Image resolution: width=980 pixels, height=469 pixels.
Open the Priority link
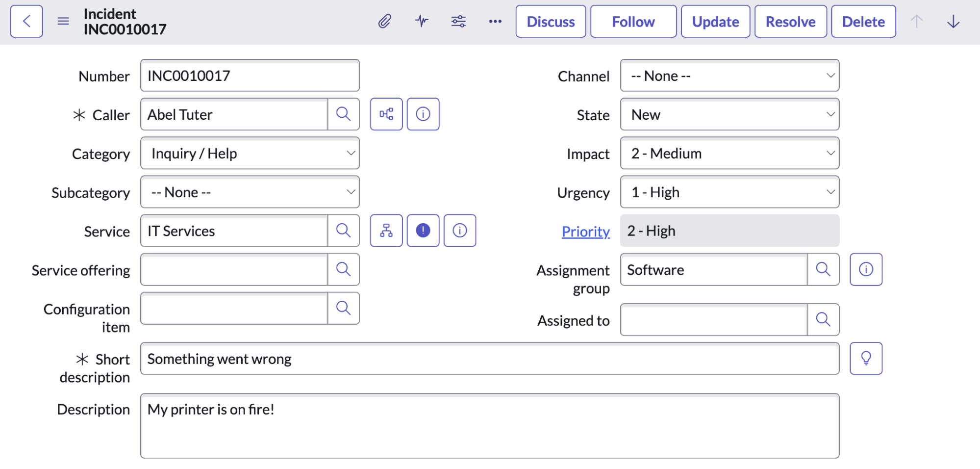(585, 231)
